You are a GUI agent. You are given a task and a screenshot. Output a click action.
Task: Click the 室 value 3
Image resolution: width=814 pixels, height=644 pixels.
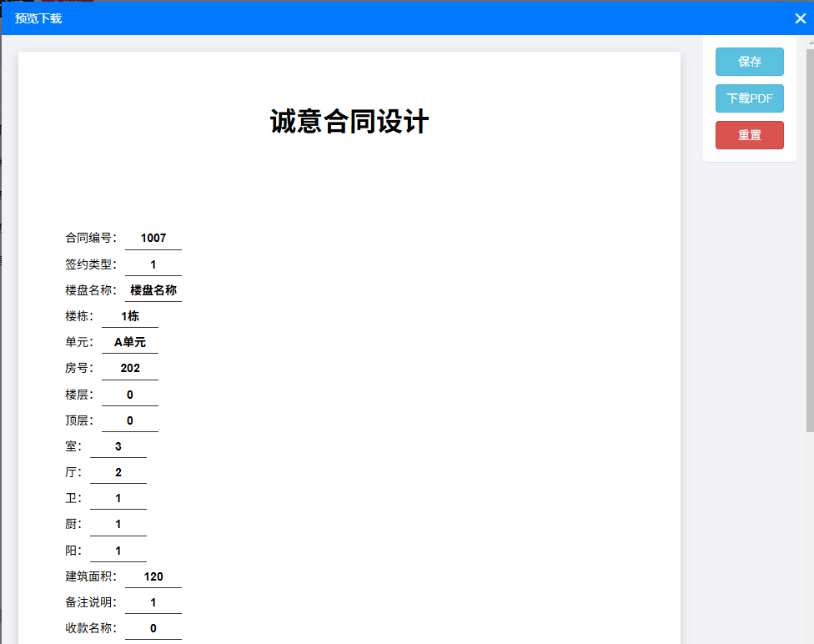click(x=118, y=446)
